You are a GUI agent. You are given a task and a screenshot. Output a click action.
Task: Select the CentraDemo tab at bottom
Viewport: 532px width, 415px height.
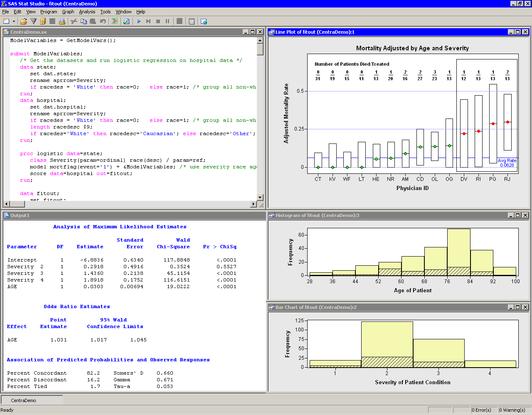click(x=24, y=400)
